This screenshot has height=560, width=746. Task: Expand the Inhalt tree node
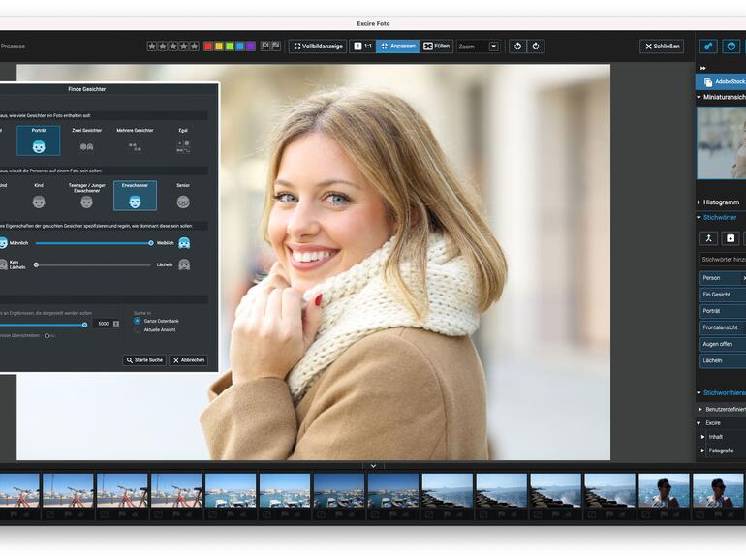tap(704, 437)
